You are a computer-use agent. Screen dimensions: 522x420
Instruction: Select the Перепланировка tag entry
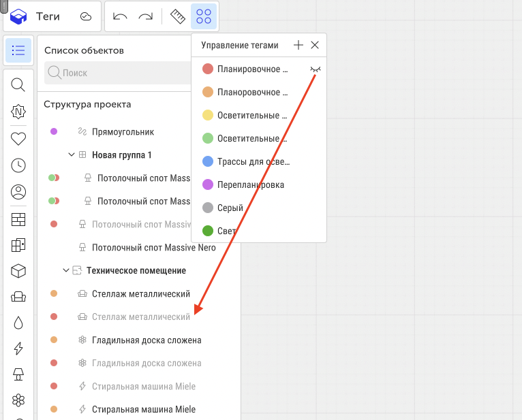click(250, 184)
